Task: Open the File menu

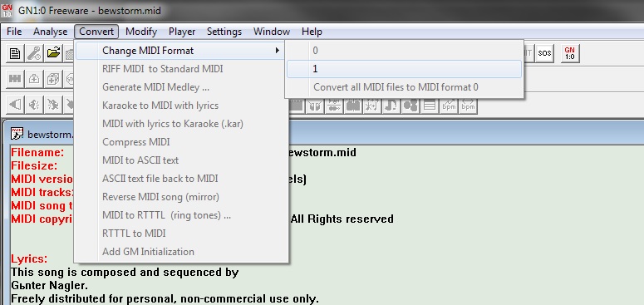Action: point(14,32)
